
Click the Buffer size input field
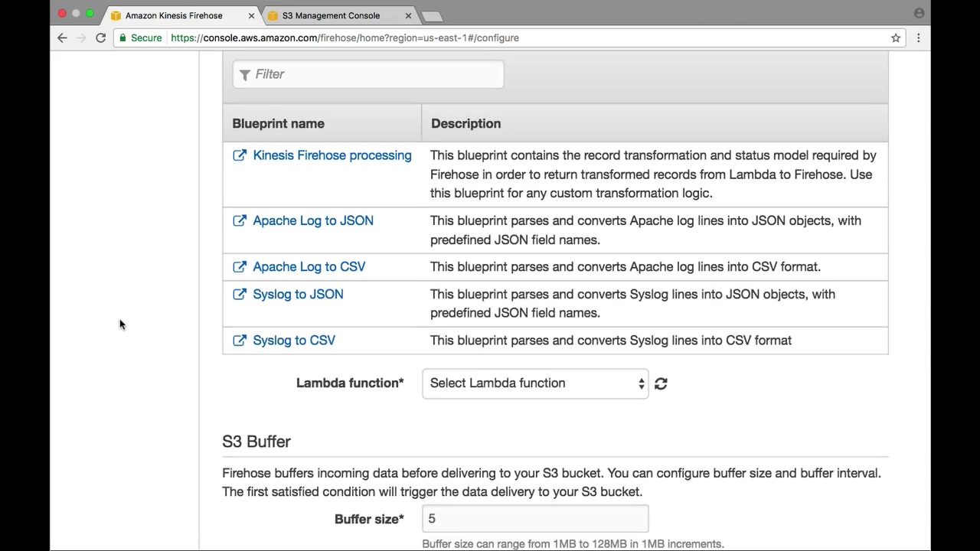point(535,519)
